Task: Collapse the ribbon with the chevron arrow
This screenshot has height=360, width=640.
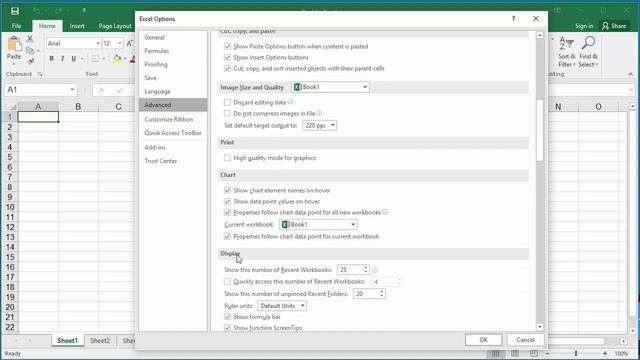Action: click(x=631, y=74)
